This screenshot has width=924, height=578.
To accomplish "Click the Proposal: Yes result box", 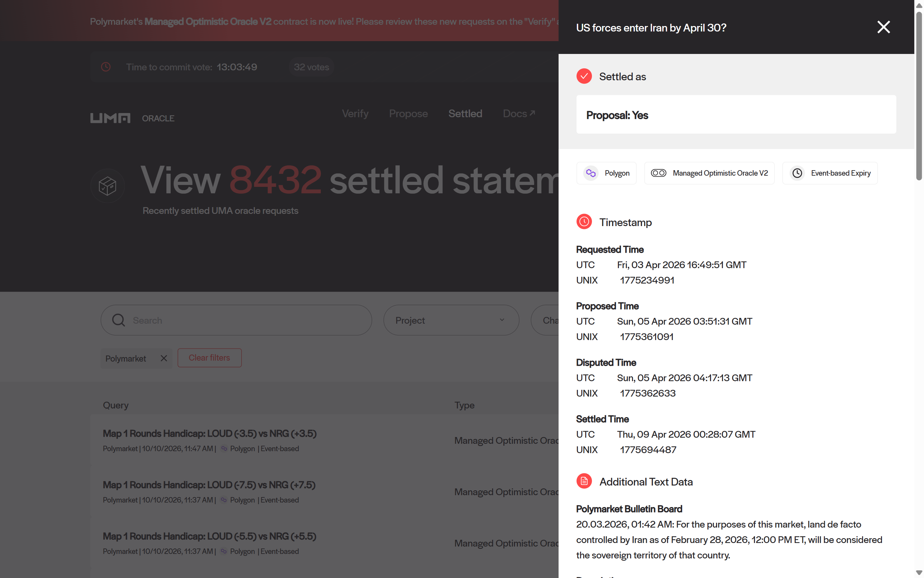I will click(736, 114).
